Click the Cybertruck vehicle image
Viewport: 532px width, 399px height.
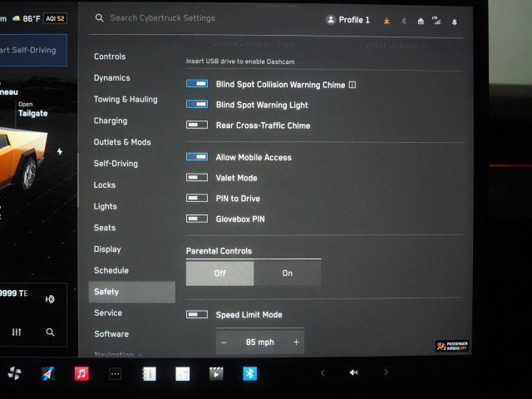click(x=22, y=160)
